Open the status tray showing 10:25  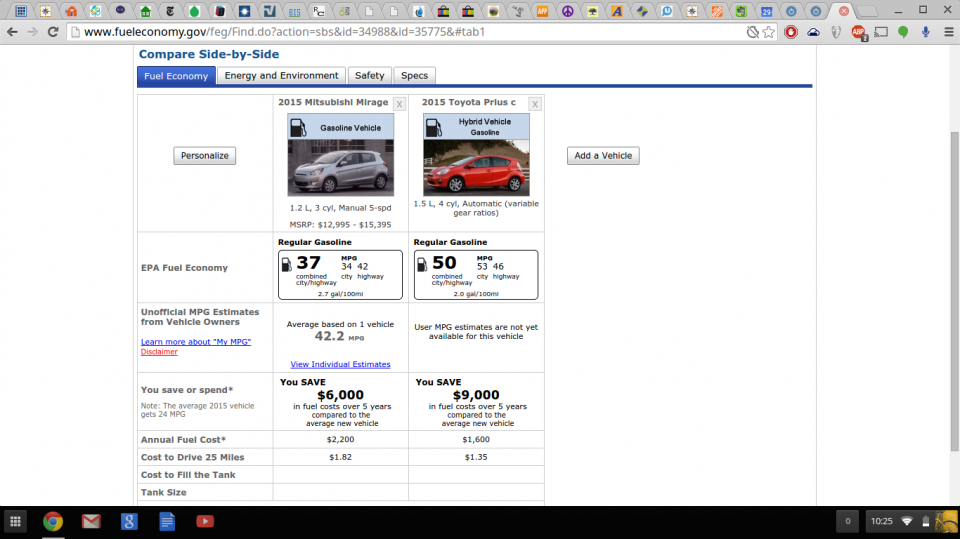pos(910,521)
